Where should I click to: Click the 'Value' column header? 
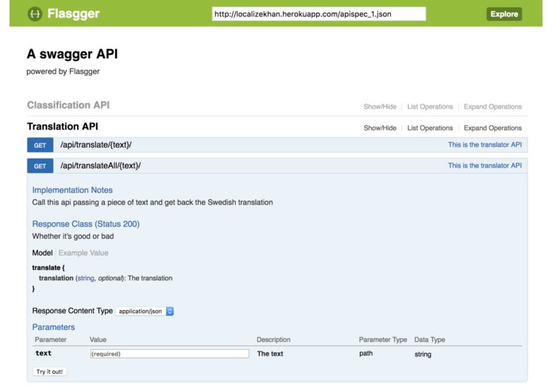click(x=98, y=340)
